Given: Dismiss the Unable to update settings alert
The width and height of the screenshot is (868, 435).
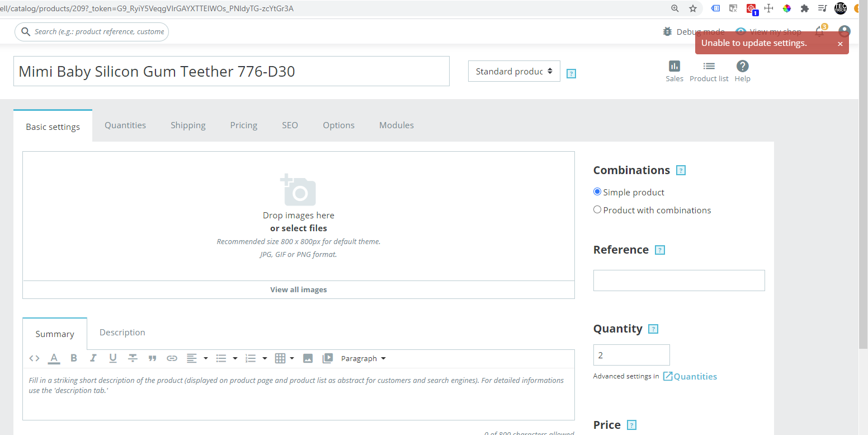Looking at the screenshot, I should tap(840, 44).
